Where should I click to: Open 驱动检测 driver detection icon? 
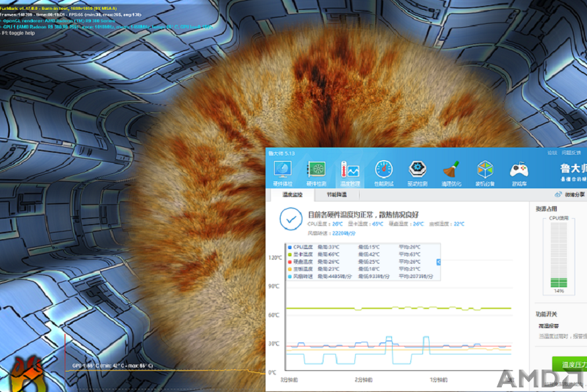[418, 173]
